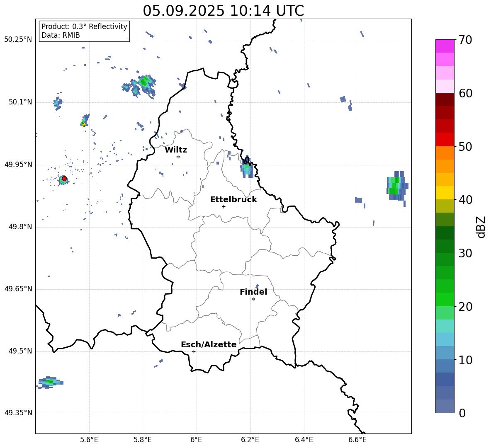Click the echo cell in the bottom-left corner
Screen dimensions: 491x448
(x=50, y=382)
